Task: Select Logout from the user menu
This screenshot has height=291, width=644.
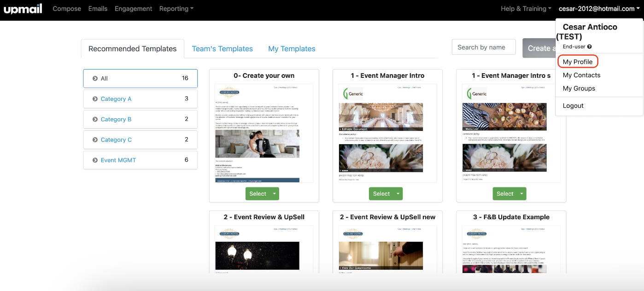Action: 573,105
